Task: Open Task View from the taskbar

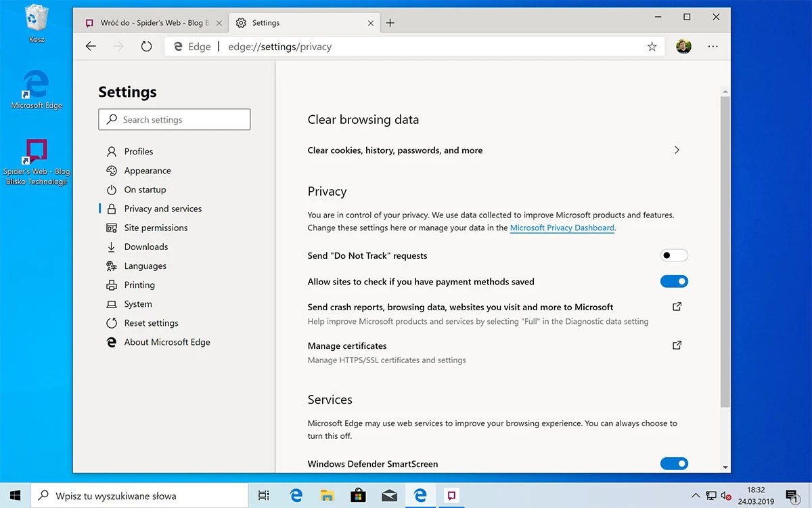Action: tap(265, 496)
